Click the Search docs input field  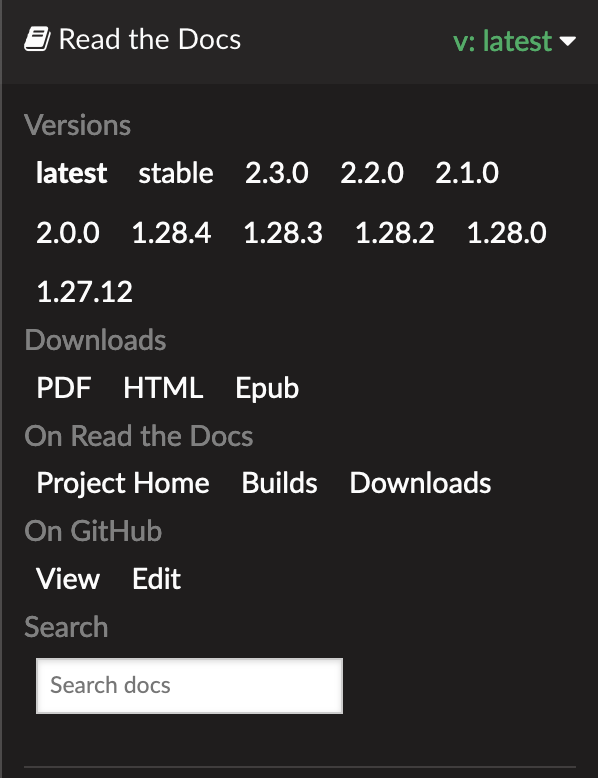(x=189, y=686)
